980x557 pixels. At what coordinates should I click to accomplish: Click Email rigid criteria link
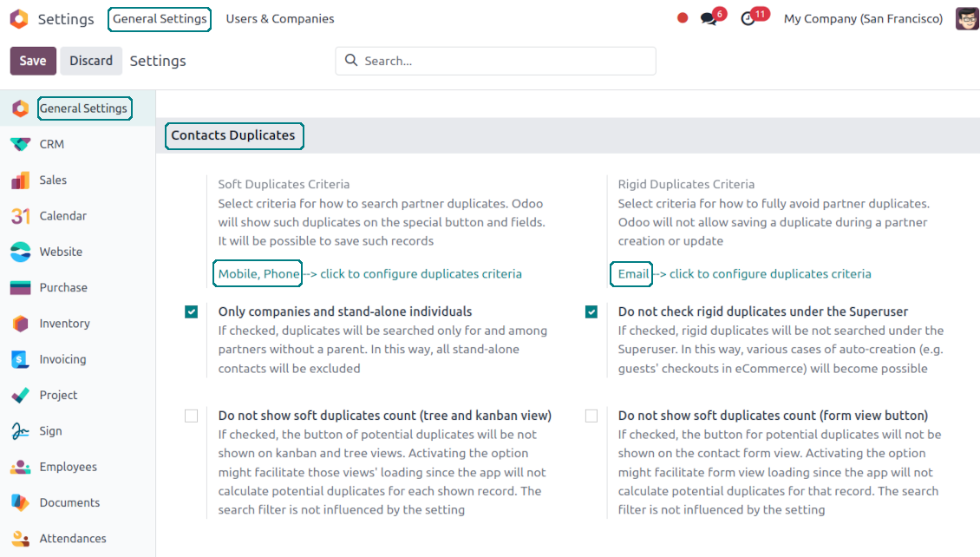click(x=632, y=274)
